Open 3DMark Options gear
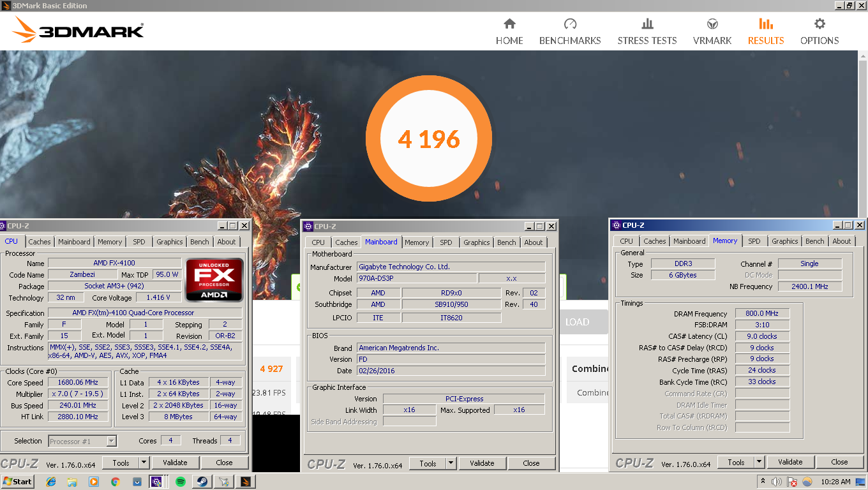The width and height of the screenshot is (868, 490). (819, 32)
